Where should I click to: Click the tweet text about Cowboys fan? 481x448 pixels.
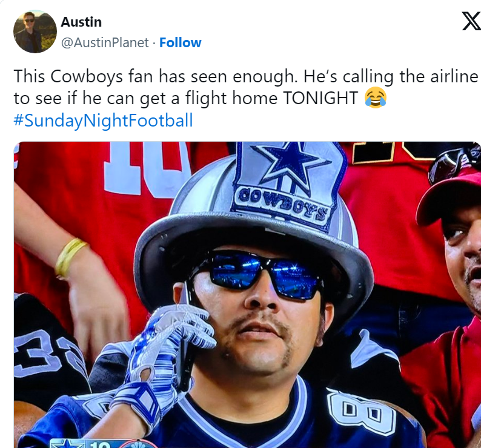click(246, 87)
